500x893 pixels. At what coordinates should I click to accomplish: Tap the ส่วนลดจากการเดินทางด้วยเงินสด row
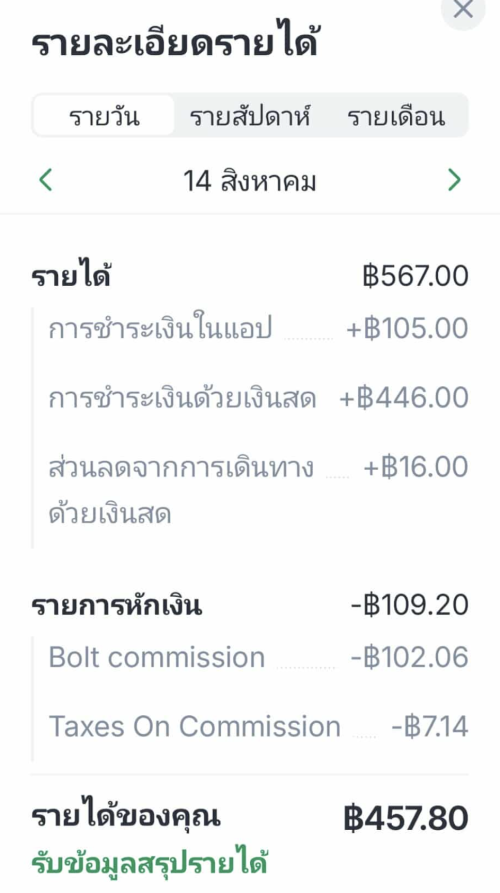(x=258, y=491)
